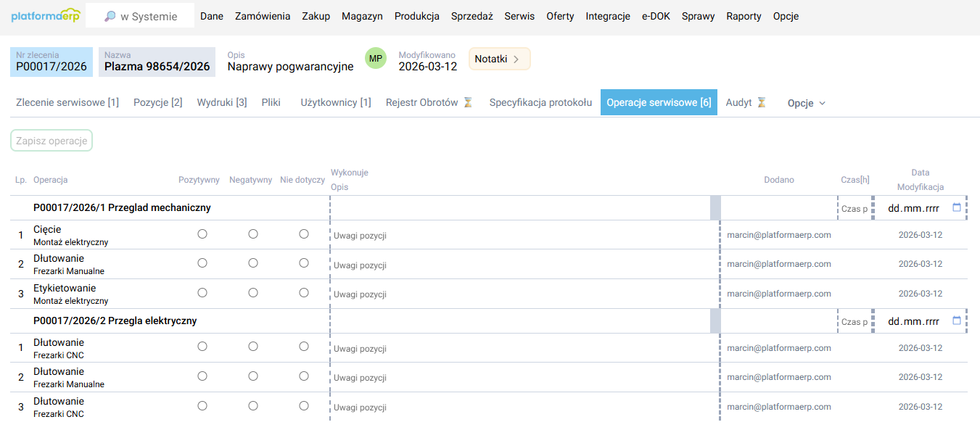This screenshot has height=430, width=980.
Task: Click the MP user avatar
Action: tap(375, 59)
